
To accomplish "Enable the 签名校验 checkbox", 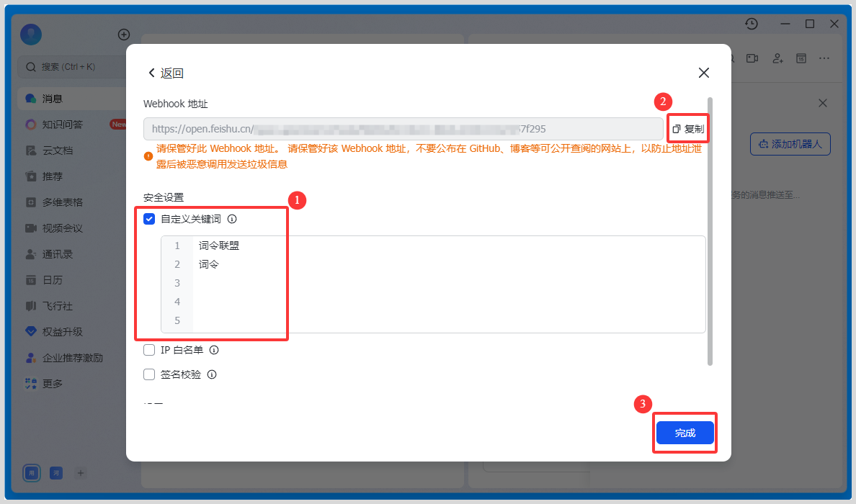I will click(x=149, y=374).
